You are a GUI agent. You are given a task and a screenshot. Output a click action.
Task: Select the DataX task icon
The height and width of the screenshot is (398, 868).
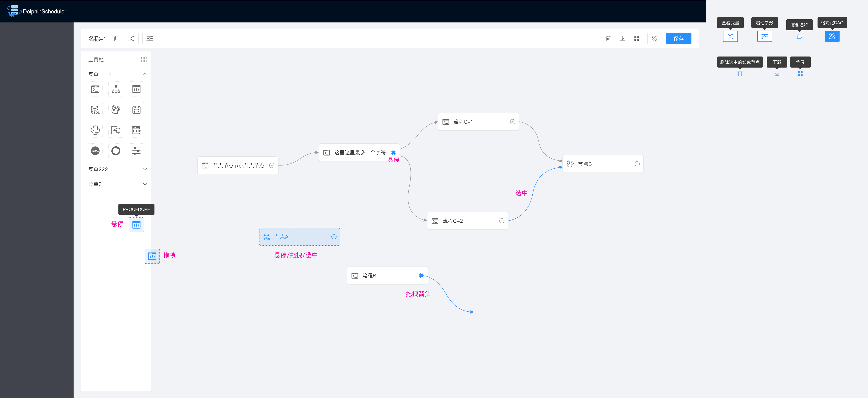(95, 151)
